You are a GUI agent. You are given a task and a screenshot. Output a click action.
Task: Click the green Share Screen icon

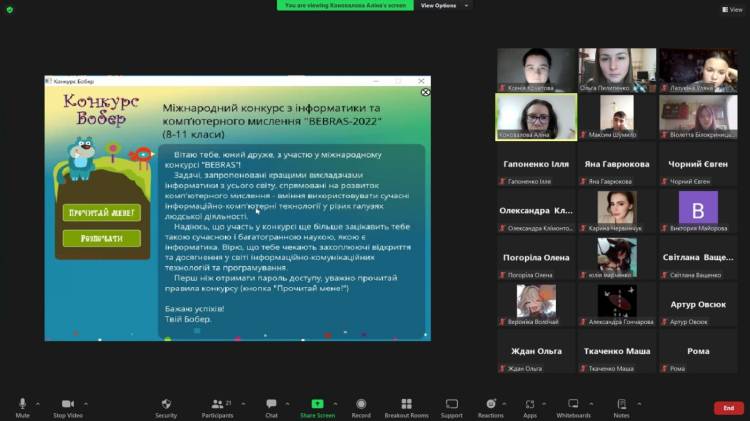point(317,404)
